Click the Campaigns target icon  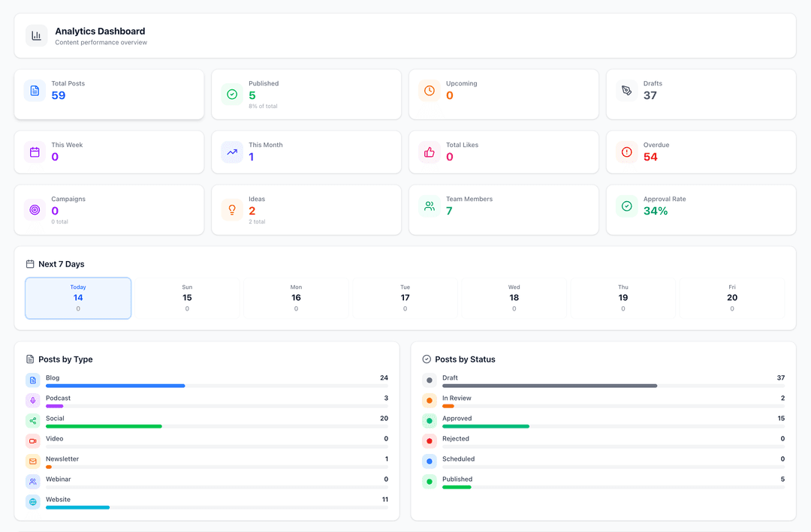tap(34, 209)
